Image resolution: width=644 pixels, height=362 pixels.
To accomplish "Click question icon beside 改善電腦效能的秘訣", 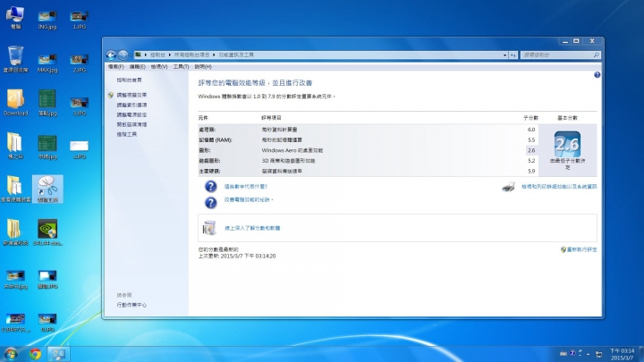I will coord(211,202).
